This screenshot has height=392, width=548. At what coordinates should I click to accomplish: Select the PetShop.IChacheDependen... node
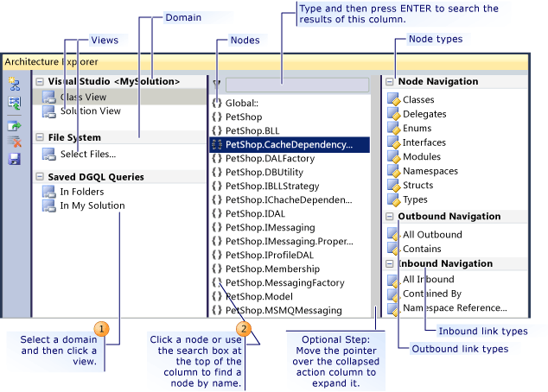pos(290,199)
